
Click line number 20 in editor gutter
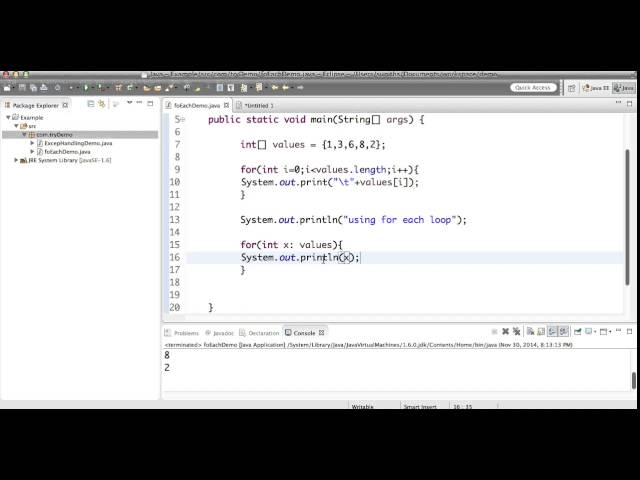[175, 307]
